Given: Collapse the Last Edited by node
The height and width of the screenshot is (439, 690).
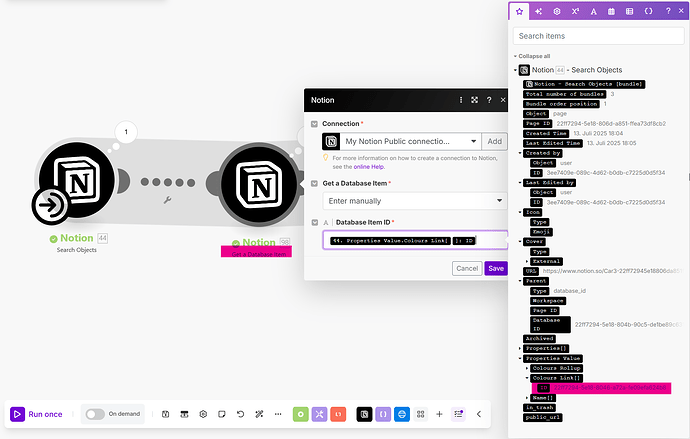Looking at the screenshot, I should point(520,183).
